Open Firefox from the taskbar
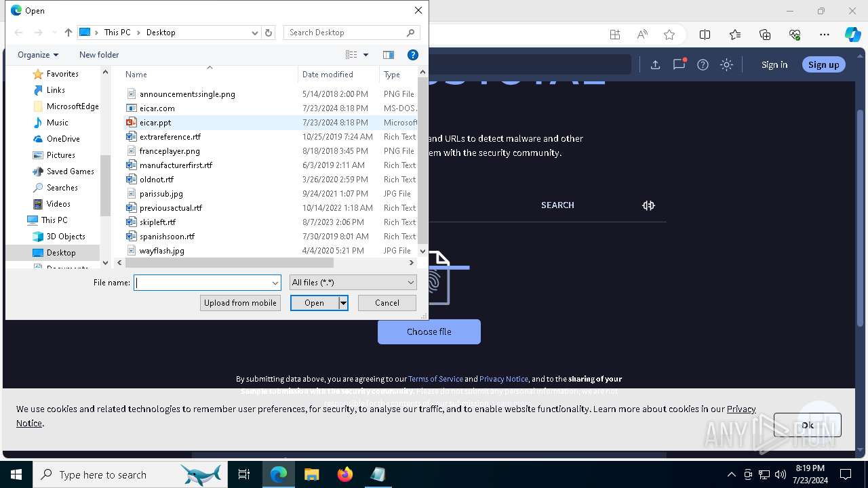The image size is (868, 488). coord(345,475)
